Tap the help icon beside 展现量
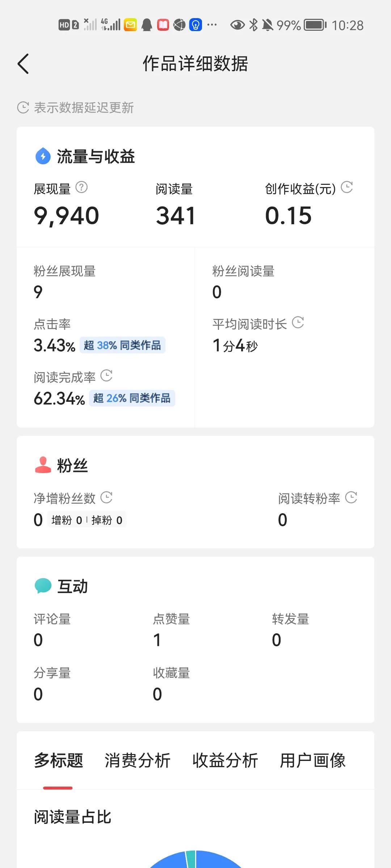Image resolution: width=391 pixels, height=868 pixels. click(81, 187)
